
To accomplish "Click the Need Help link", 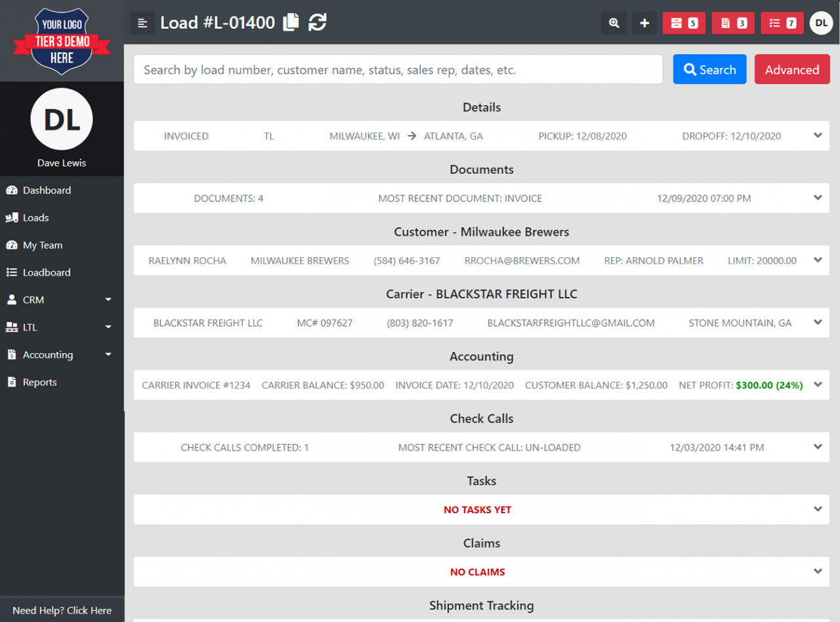I will 62,610.
